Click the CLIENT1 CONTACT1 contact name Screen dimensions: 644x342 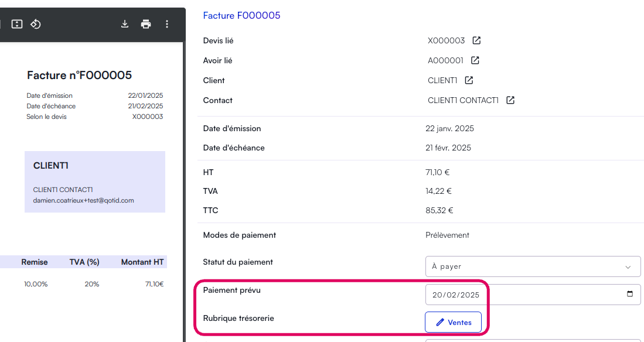463,100
